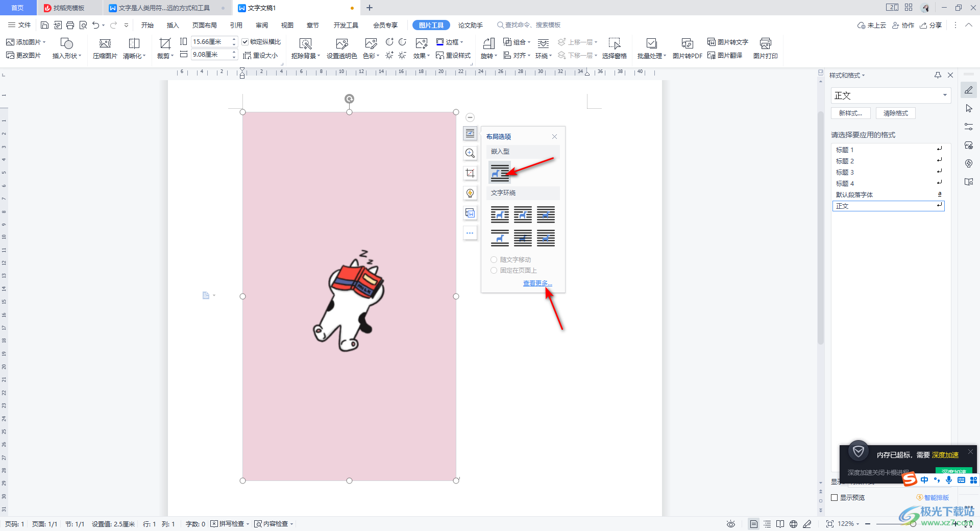Select Fix on Page (固定在页面上) radio
This screenshot has height=531, width=980.
click(494, 270)
